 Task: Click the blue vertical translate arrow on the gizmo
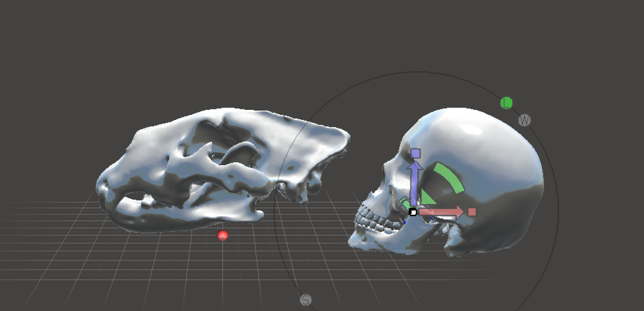(415, 183)
